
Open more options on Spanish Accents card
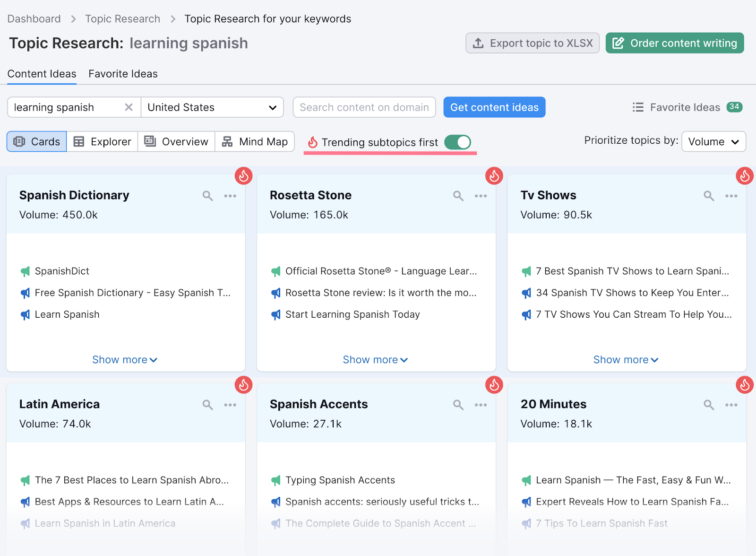click(x=481, y=405)
